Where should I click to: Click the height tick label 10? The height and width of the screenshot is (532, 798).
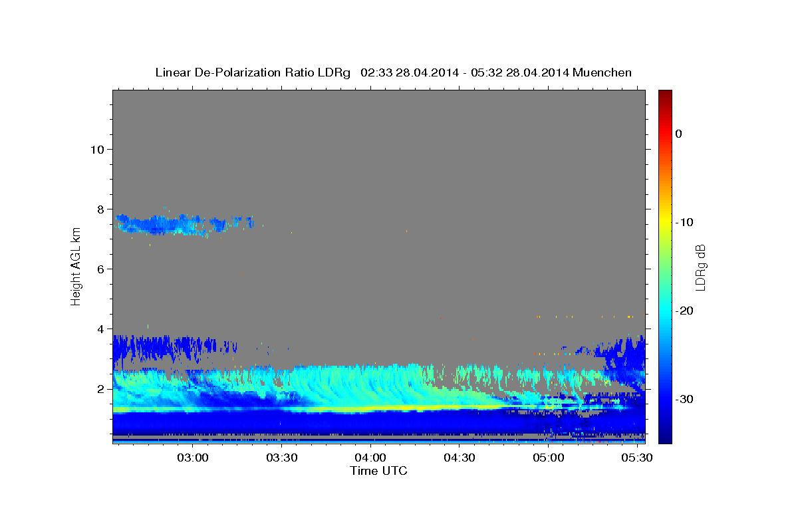pyautogui.click(x=96, y=149)
